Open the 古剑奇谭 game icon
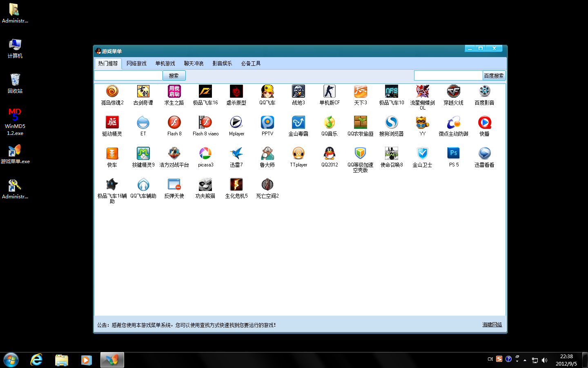588x368 pixels. (x=143, y=91)
